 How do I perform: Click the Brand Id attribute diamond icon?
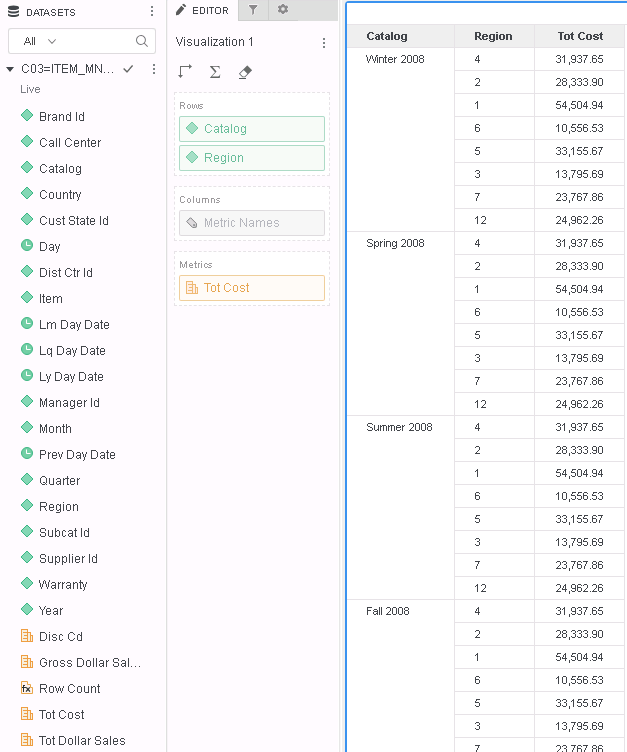27,115
